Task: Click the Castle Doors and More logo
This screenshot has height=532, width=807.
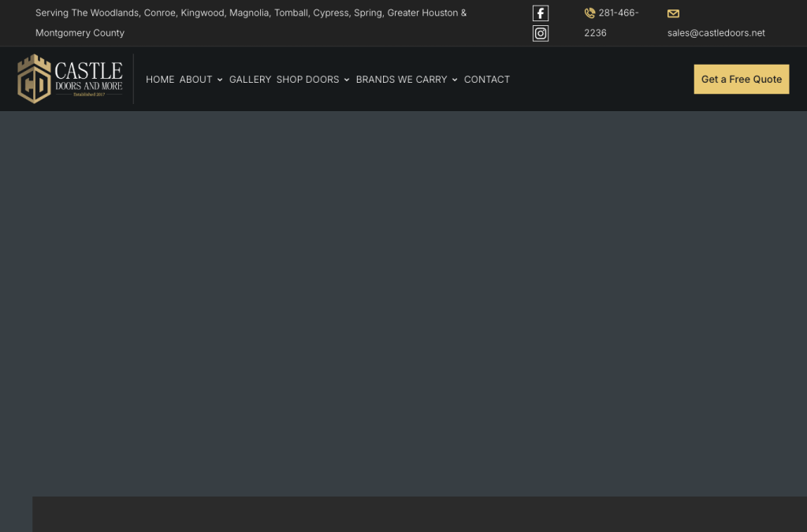Action: [x=69, y=79]
